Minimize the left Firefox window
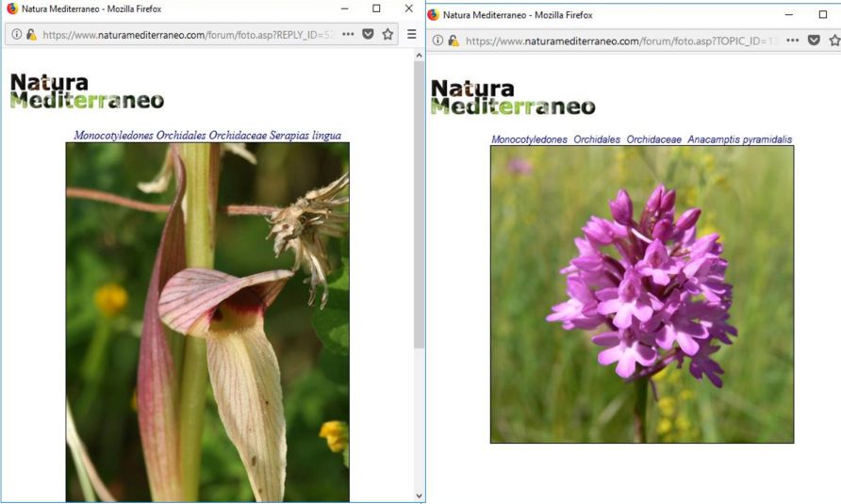The image size is (841, 504). coord(345,8)
